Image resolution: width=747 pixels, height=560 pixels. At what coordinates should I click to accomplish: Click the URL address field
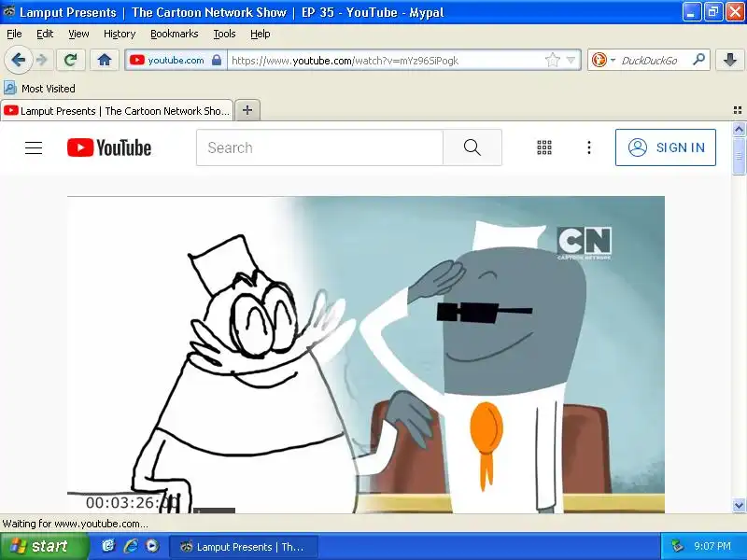click(x=386, y=61)
